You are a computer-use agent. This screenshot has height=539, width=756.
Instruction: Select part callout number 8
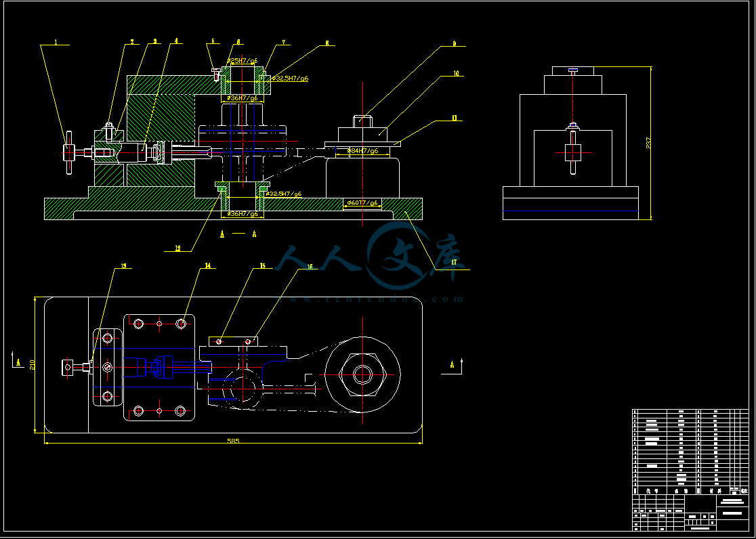[x=327, y=43]
